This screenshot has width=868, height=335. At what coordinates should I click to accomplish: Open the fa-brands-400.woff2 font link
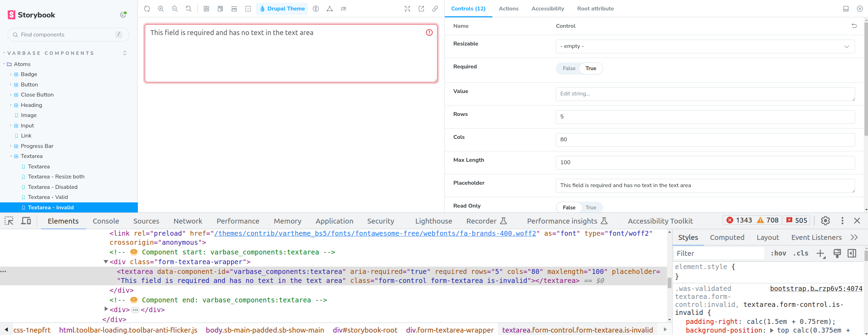pyautogui.click(x=375, y=233)
